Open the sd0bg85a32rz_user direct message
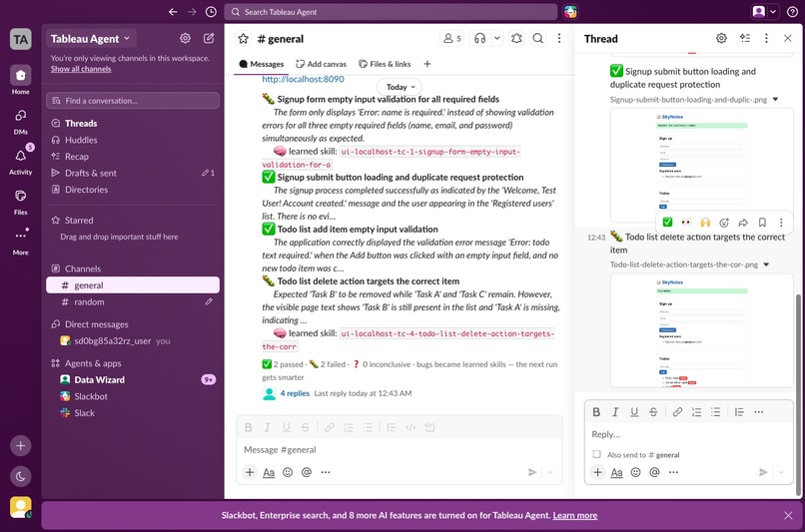 coord(133,340)
